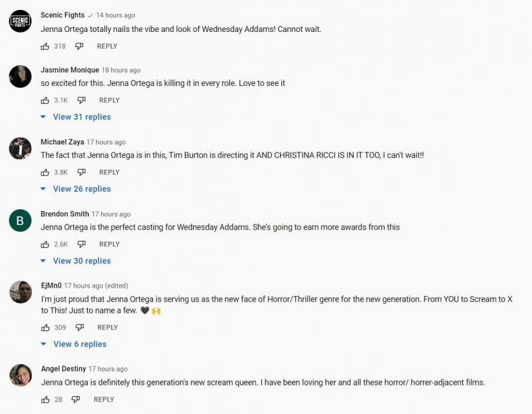Open the EjMn0 comment timestamp link
This screenshot has width=532, height=414.
coord(84,286)
